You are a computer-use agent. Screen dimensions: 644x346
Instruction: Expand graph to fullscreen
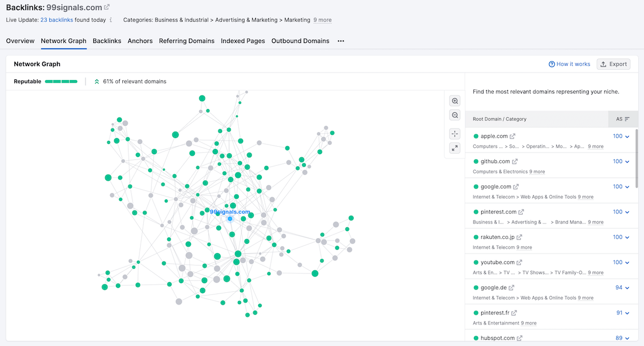455,148
